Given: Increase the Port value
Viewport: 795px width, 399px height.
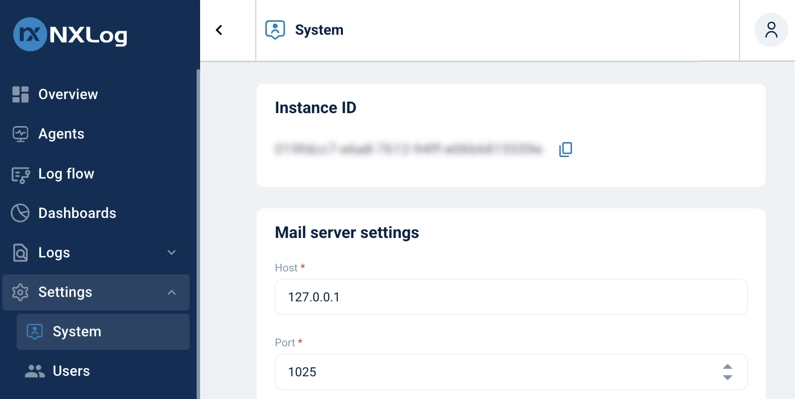Looking at the screenshot, I should 727,367.
